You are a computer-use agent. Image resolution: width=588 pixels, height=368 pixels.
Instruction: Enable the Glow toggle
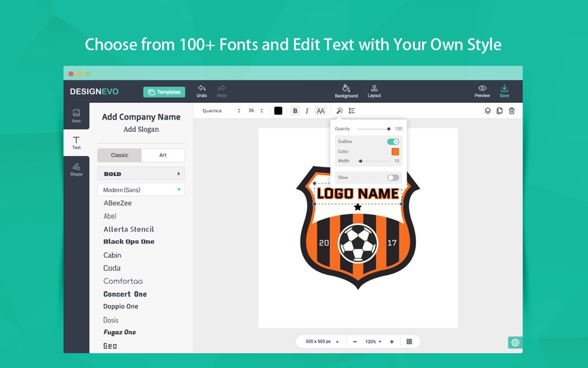[393, 178]
